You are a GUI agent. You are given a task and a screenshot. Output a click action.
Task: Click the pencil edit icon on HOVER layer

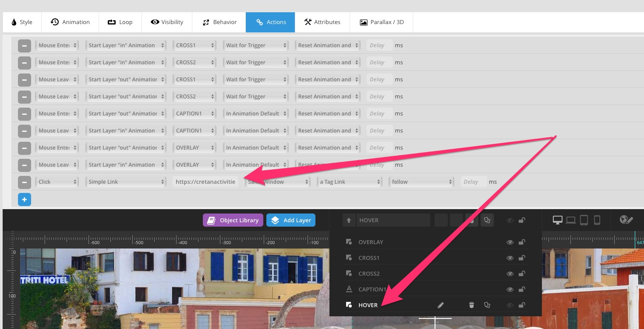[x=441, y=305]
